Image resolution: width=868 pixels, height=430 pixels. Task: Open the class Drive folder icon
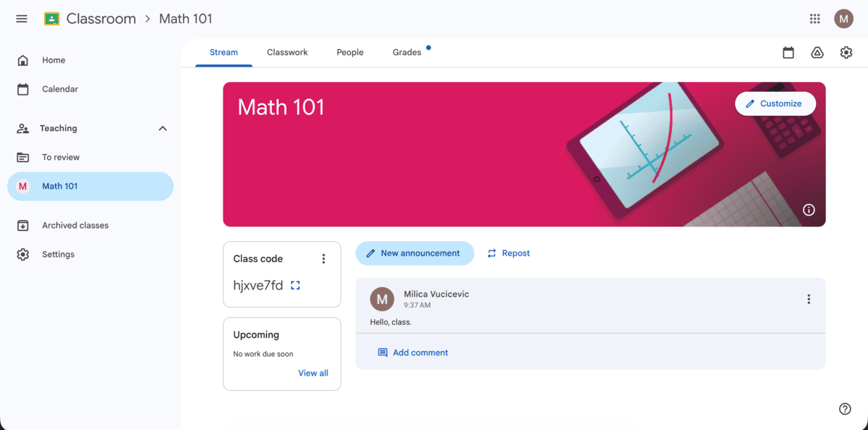[817, 52]
